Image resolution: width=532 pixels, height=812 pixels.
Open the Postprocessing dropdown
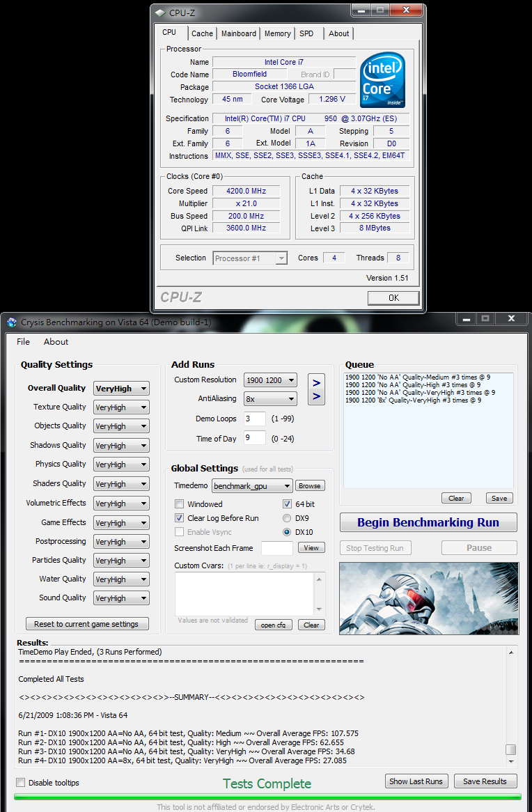(121, 542)
